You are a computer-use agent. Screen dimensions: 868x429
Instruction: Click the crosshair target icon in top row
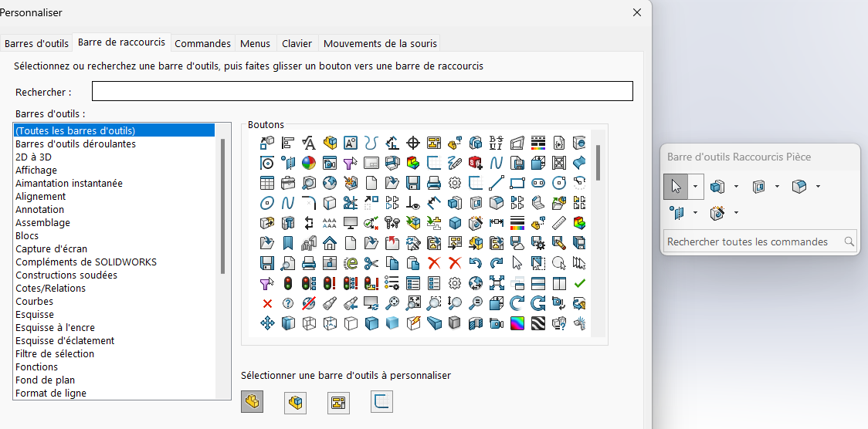tap(413, 143)
